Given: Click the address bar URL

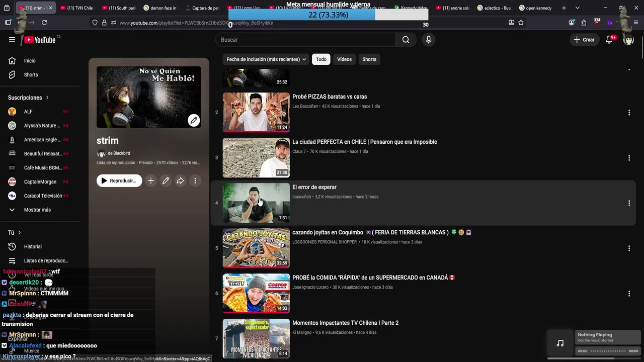Looking at the screenshot, I should tap(196, 23).
